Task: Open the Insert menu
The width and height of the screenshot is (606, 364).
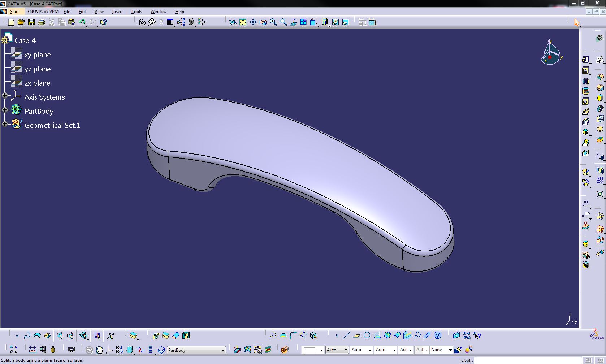Action: pyautogui.click(x=117, y=12)
